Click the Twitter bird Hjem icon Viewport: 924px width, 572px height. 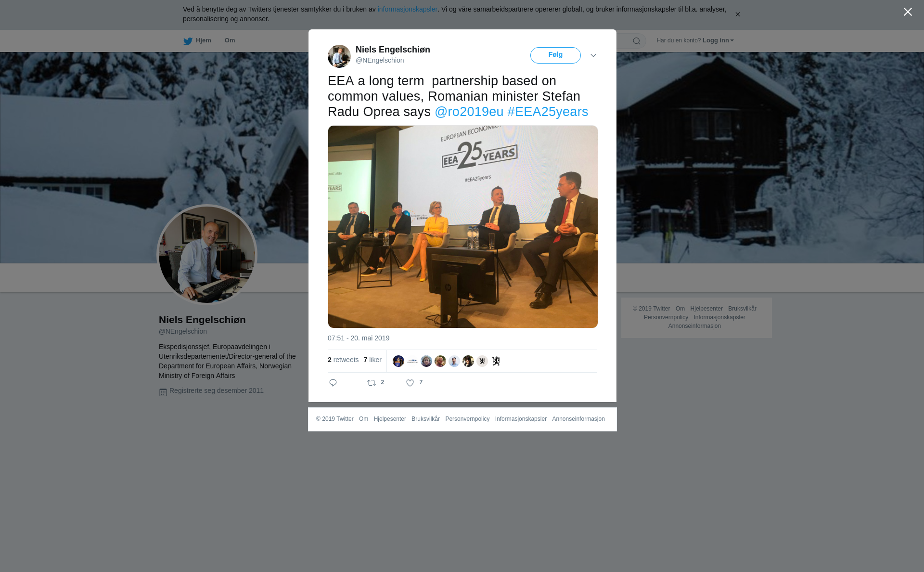tap(188, 41)
